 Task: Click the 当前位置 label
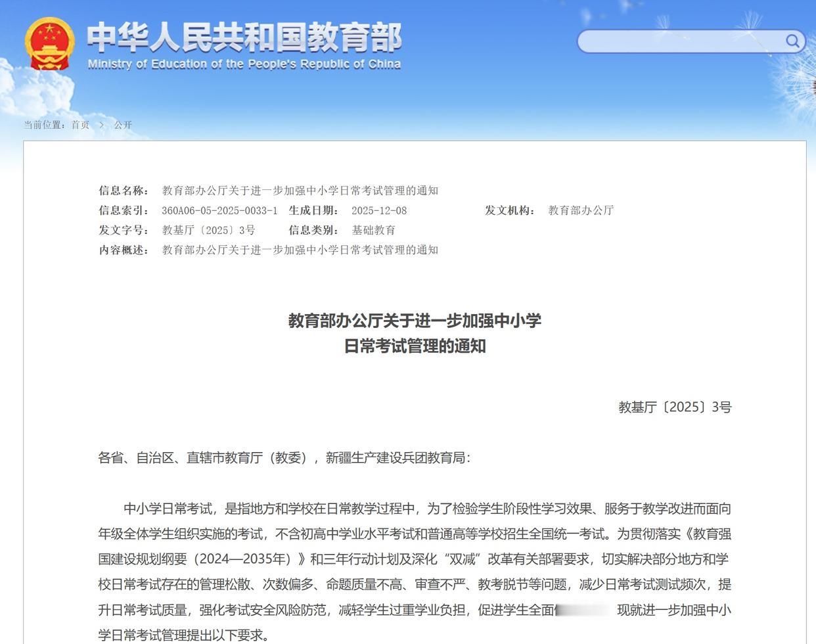tap(45, 125)
